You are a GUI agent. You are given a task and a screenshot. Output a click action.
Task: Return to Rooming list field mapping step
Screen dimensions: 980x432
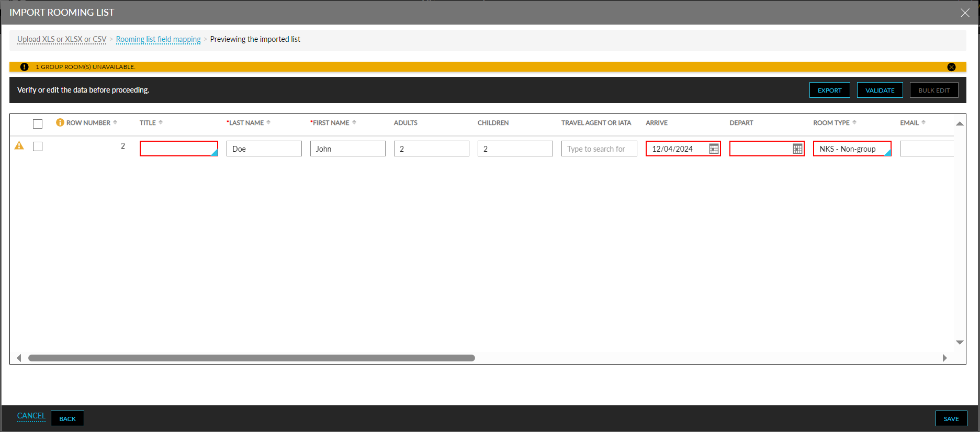[158, 39]
